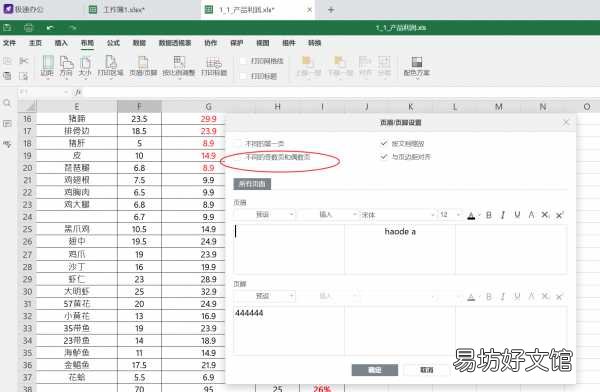Enable the 不同的奇数页和偶数页 checkbox

coord(238,157)
